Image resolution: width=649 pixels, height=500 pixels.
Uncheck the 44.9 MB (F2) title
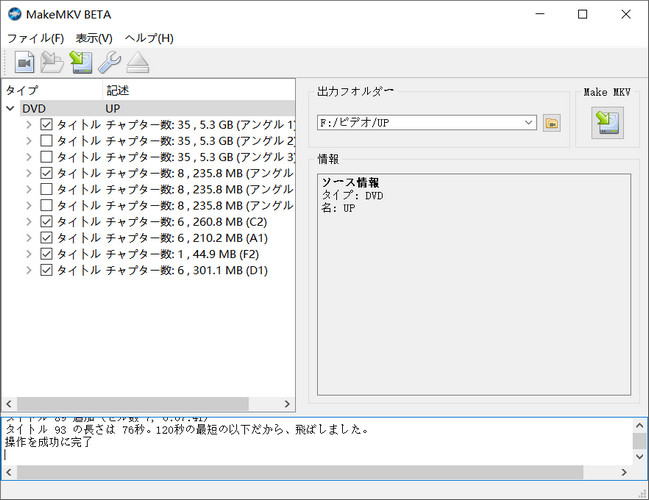[46, 254]
